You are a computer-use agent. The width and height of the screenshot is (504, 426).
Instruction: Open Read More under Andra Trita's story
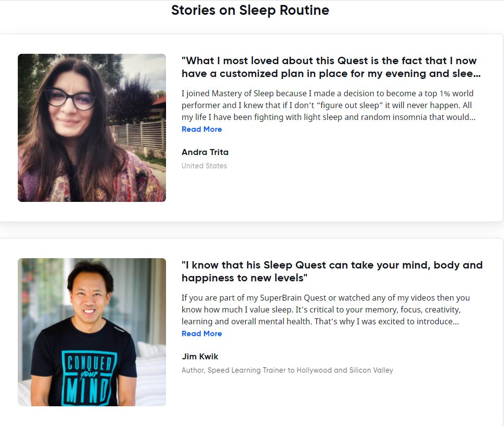202,129
